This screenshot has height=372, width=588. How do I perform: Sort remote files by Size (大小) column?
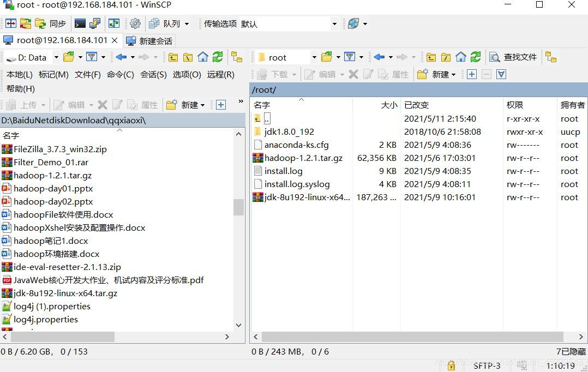point(376,105)
